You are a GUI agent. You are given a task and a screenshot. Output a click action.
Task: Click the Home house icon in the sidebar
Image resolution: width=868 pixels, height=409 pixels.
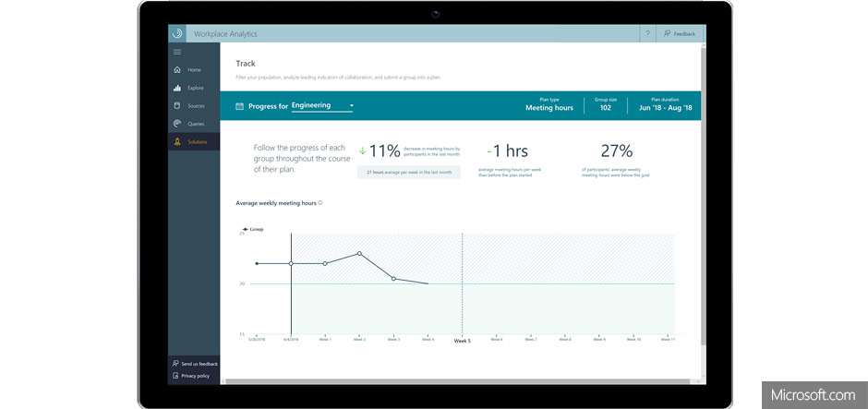click(x=177, y=70)
